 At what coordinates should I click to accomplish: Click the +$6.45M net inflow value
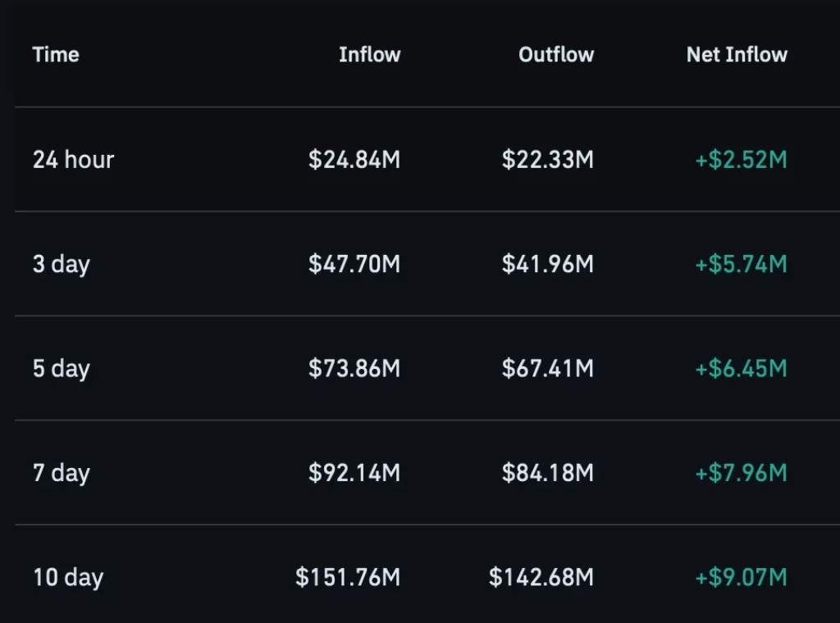tap(741, 368)
